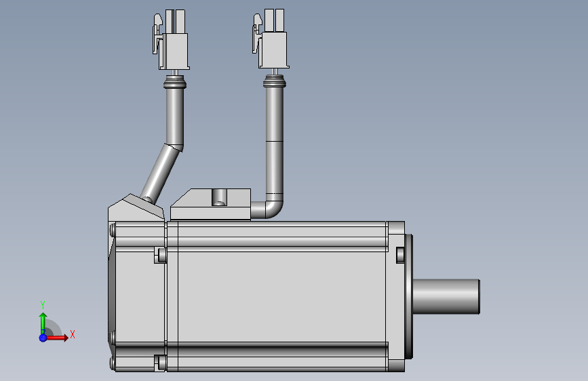Select the left cable plug connector
This screenshot has height=381, width=588.
[171, 40]
